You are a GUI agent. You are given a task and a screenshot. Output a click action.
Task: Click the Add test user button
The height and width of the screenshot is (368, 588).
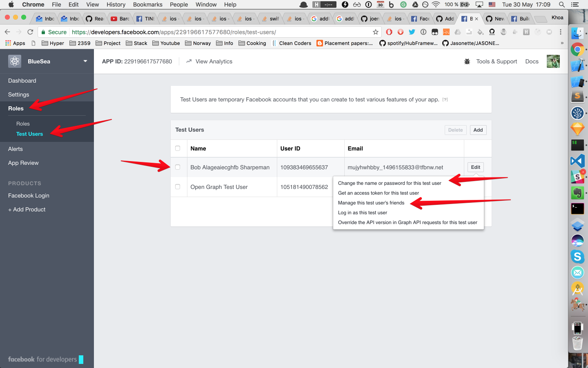pyautogui.click(x=478, y=130)
